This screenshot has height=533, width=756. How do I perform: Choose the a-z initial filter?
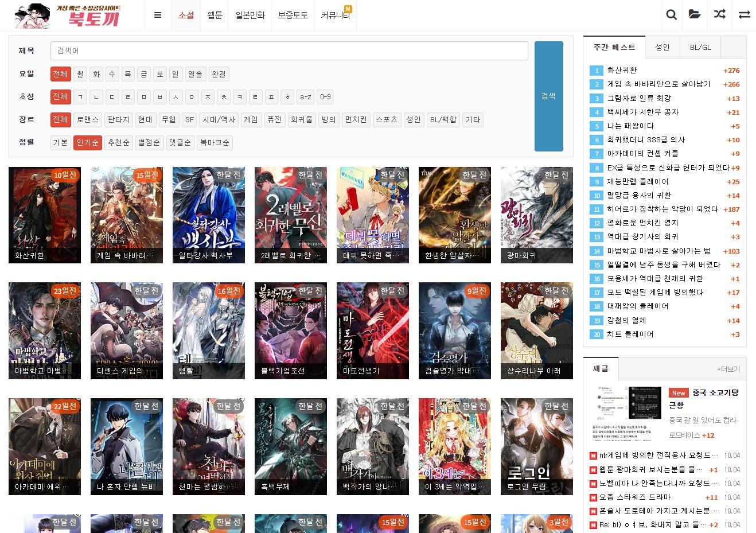pyautogui.click(x=306, y=97)
